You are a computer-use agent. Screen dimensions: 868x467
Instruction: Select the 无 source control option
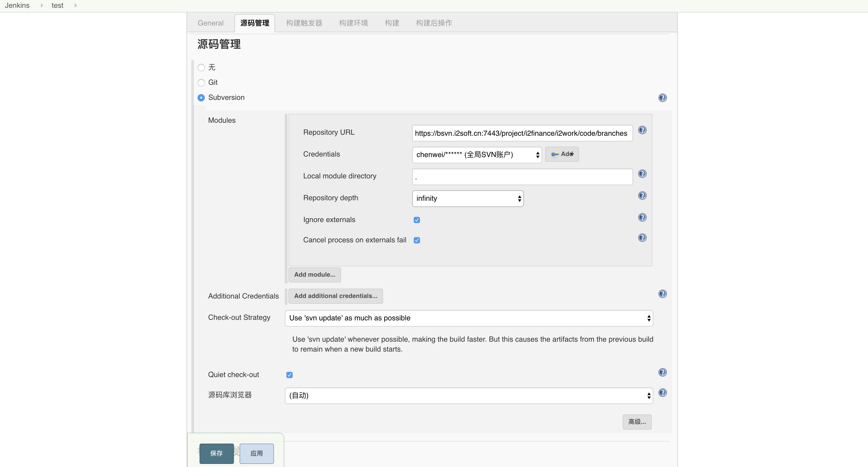(201, 67)
